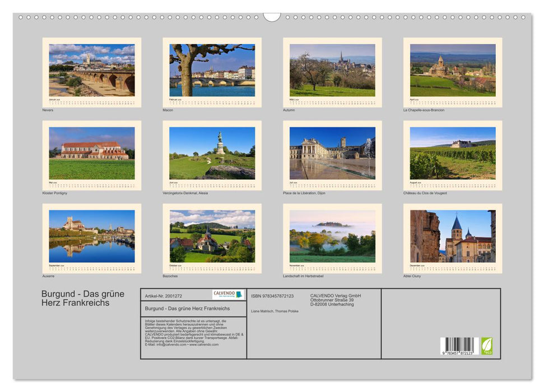Click the www.calvendo.com web address
Image resolution: width=544 pixels, height=392 pixels.
(204, 344)
